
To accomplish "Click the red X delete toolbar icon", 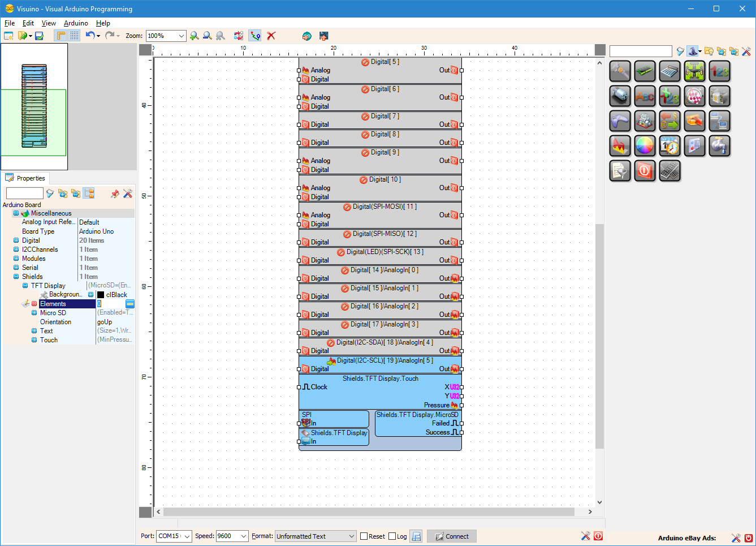I will coord(271,35).
